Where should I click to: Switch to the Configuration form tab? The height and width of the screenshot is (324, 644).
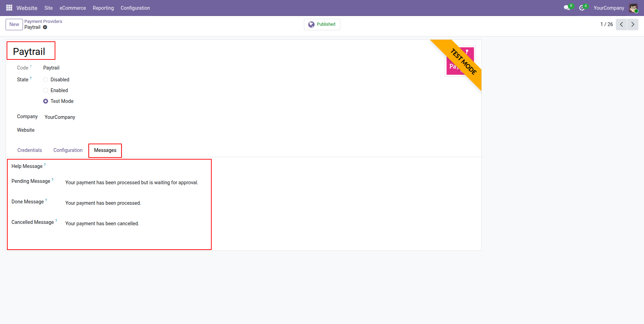pyautogui.click(x=68, y=150)
